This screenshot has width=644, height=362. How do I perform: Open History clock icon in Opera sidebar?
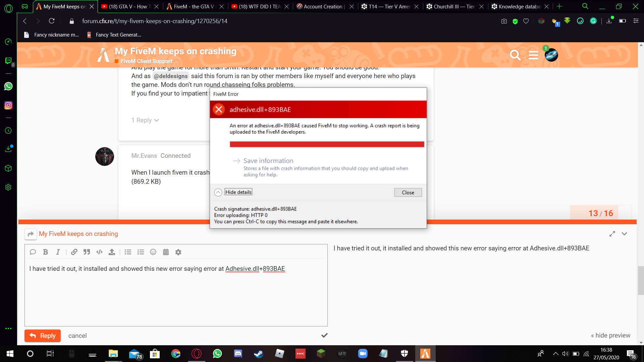coord(8,131)
